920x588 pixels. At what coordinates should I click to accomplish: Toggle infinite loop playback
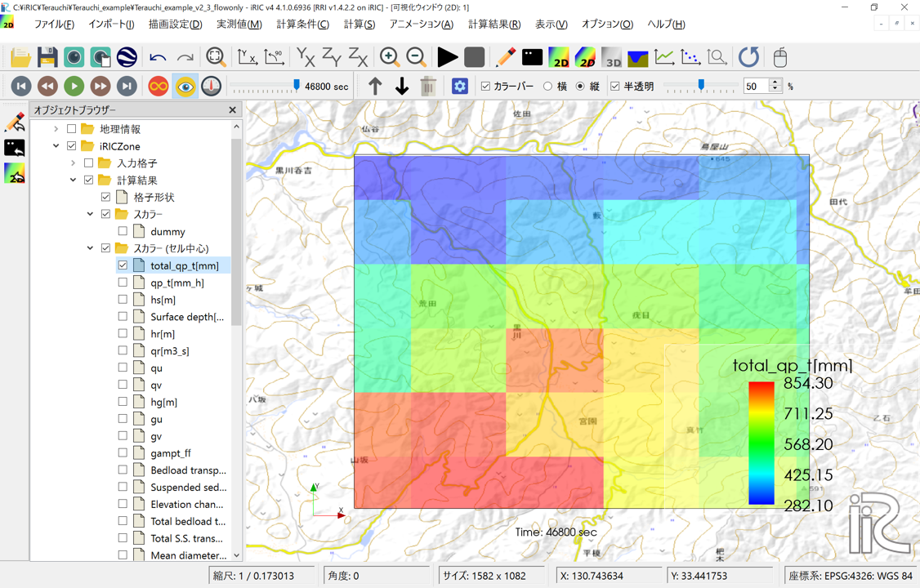click(159, 87)
